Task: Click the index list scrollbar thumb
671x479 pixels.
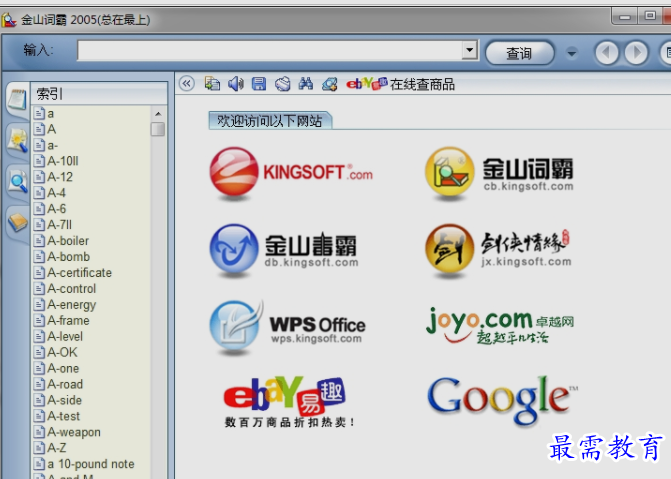Action: click(x=158, y=129)
